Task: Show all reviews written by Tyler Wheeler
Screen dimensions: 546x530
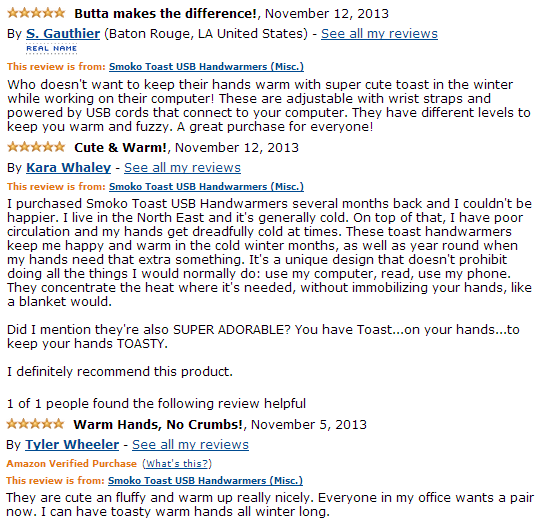Action: point(190,445)
